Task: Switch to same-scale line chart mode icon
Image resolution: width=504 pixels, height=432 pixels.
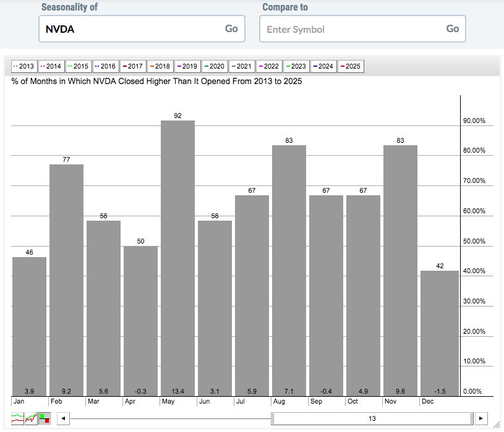Action: coord(31,418)
